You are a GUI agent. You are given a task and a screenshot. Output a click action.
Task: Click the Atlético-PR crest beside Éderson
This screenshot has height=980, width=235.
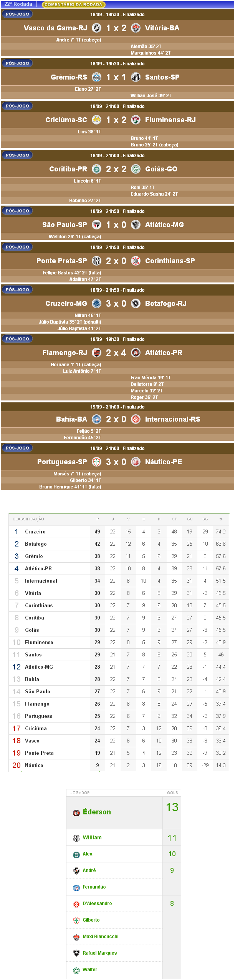tap(76, 813)
